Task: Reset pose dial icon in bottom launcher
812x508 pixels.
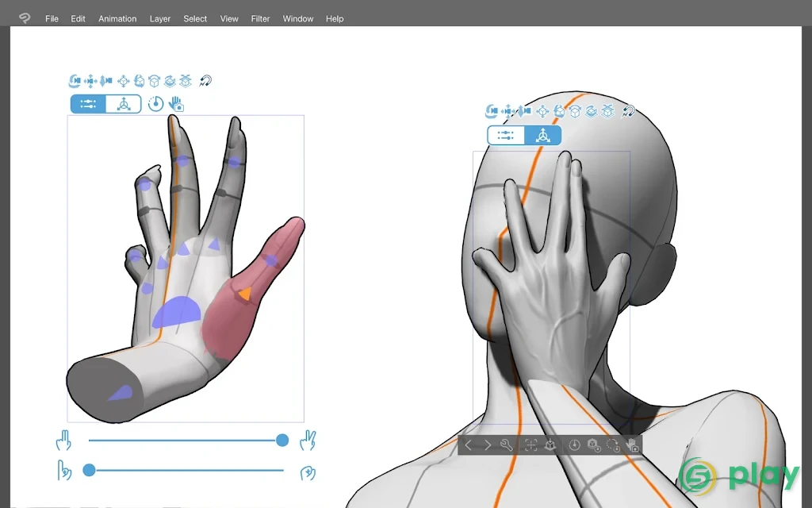Action: point(574,445)
